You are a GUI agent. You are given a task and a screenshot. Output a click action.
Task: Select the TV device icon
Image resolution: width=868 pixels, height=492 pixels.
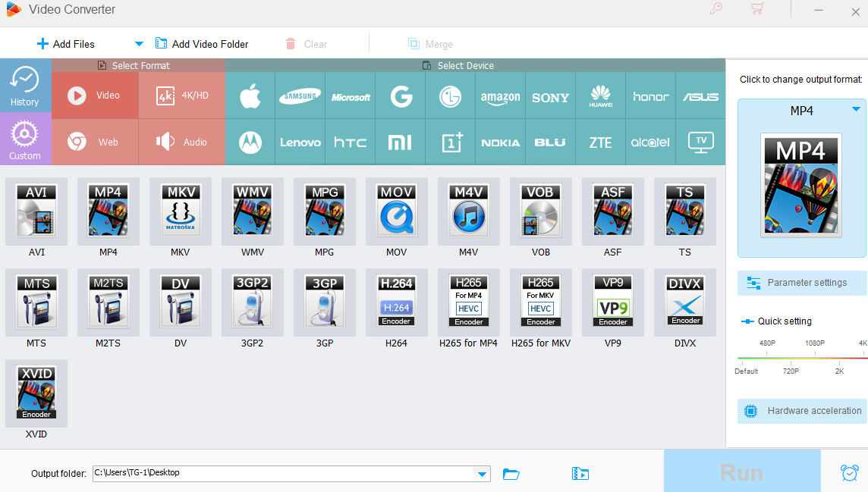[x=700, y=142]
